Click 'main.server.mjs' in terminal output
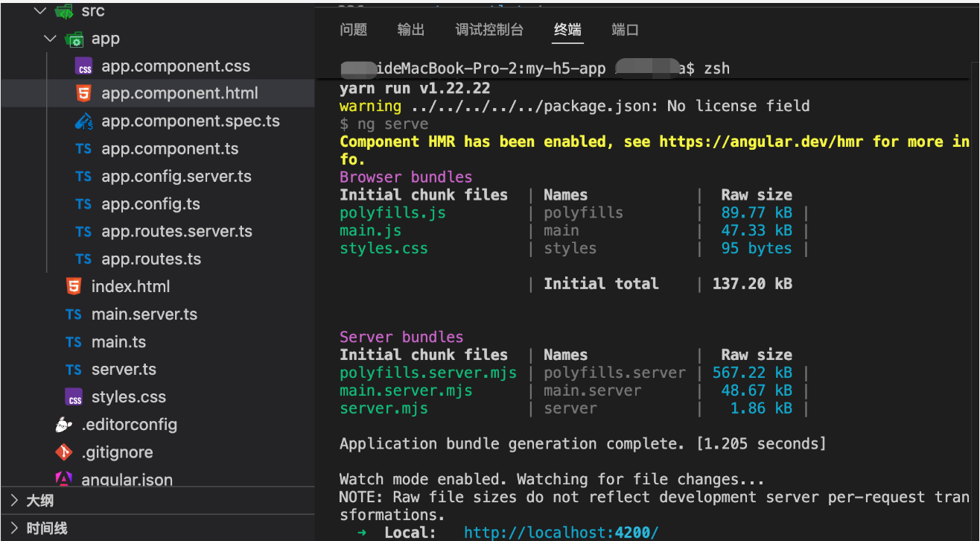The image size is (980, 541). (x=406, y=390)
